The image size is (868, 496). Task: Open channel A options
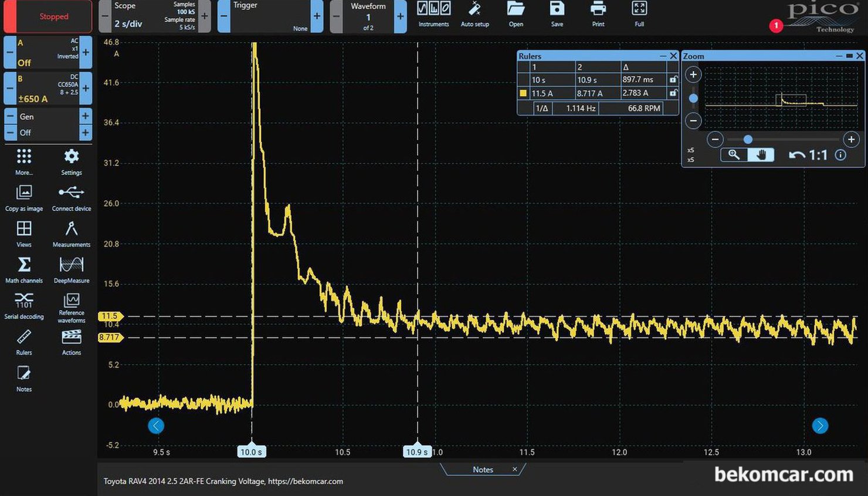(x=48, y=52)
